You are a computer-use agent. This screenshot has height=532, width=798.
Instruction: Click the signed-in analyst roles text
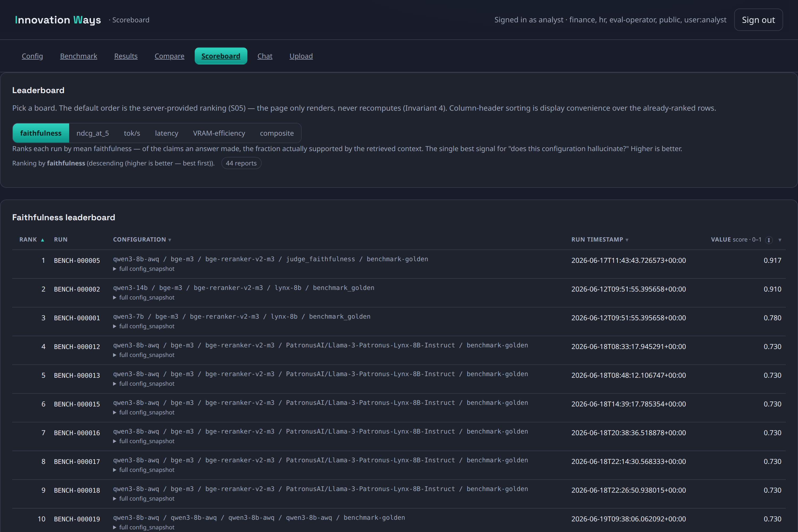[610, 20]
